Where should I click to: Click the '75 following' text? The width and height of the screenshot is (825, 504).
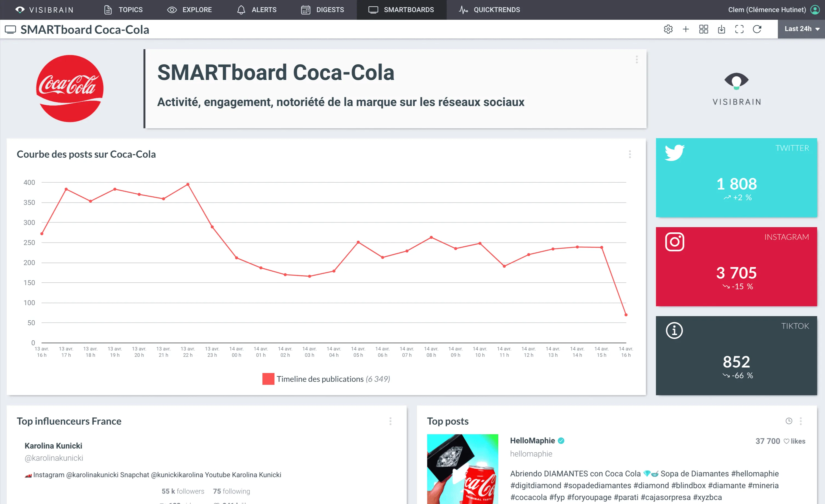231,491
